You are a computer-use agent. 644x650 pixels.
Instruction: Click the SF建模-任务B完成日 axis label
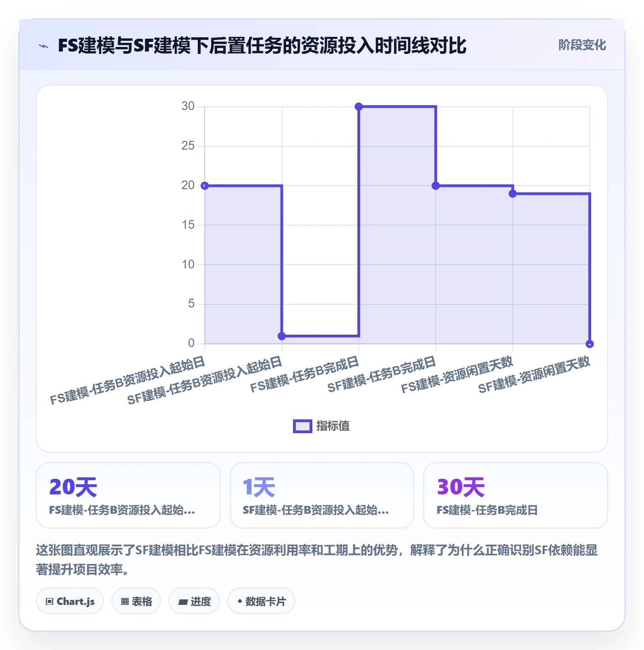tap(382, 374)
